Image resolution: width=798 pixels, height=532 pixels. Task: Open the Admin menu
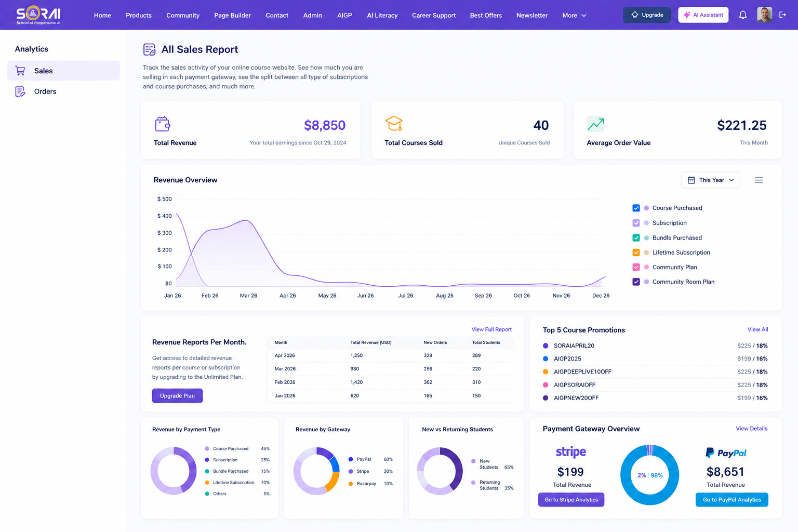(312, 15)
